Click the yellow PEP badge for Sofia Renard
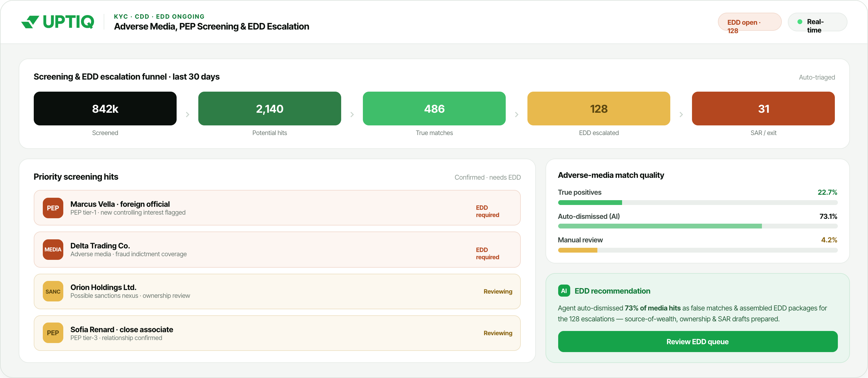This screenshot has width=868, height=378. click(x=53, y=333)
